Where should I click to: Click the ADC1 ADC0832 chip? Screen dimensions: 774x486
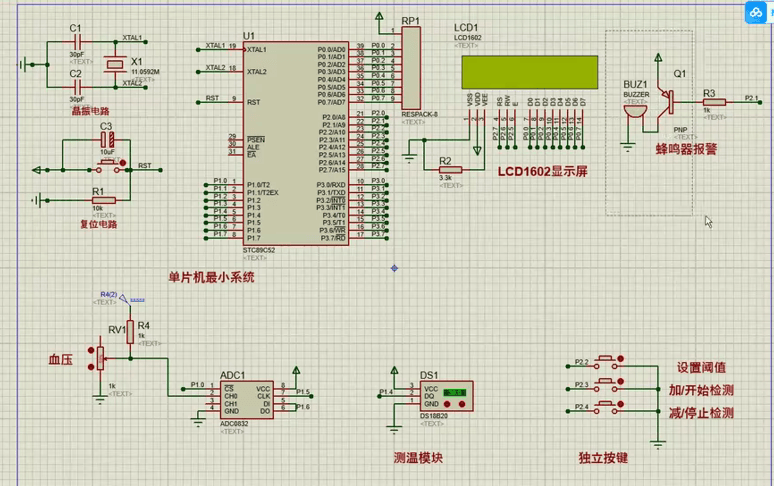point(246,399)
